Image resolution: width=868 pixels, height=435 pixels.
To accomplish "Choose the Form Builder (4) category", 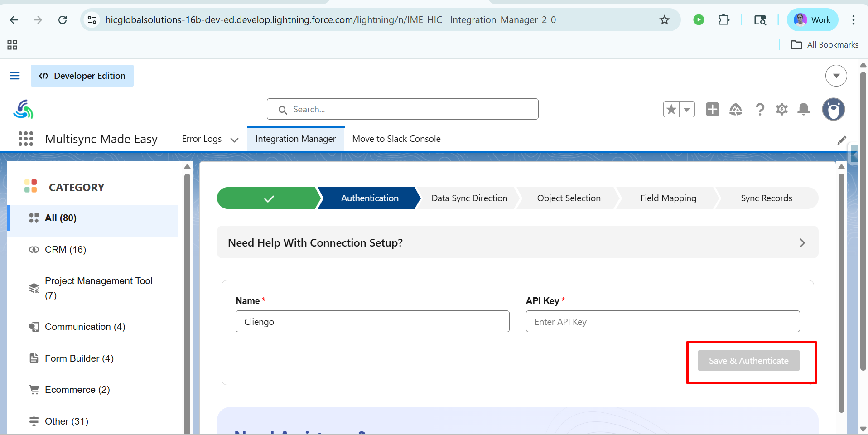I will (x=79, y=358).
